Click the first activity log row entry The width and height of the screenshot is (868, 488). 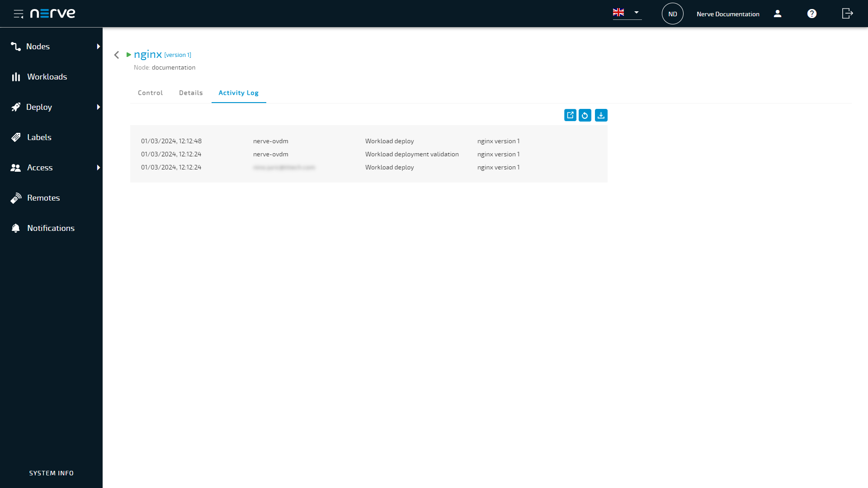[369, 141]
